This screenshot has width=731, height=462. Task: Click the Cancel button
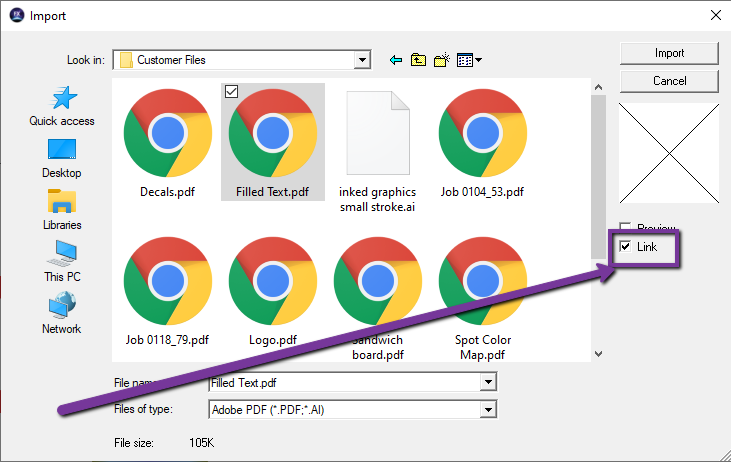(x=669, y=81)
